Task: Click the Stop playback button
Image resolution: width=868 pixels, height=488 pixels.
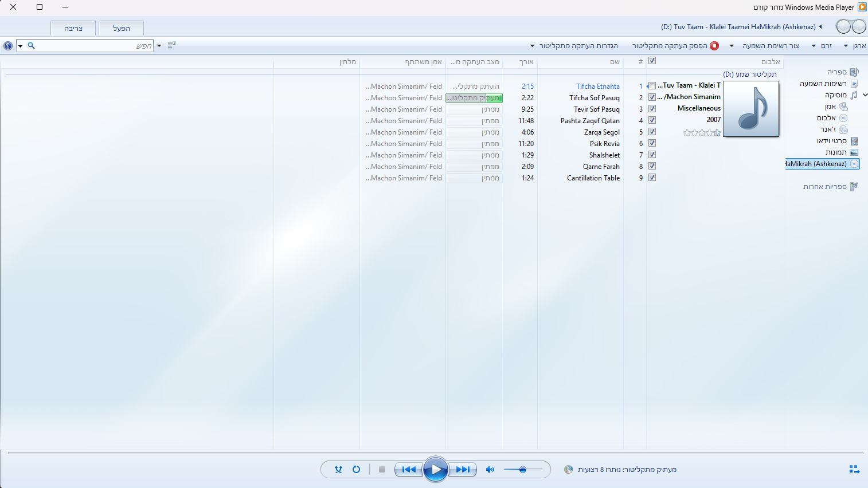Action: click(x=382, y=470)
